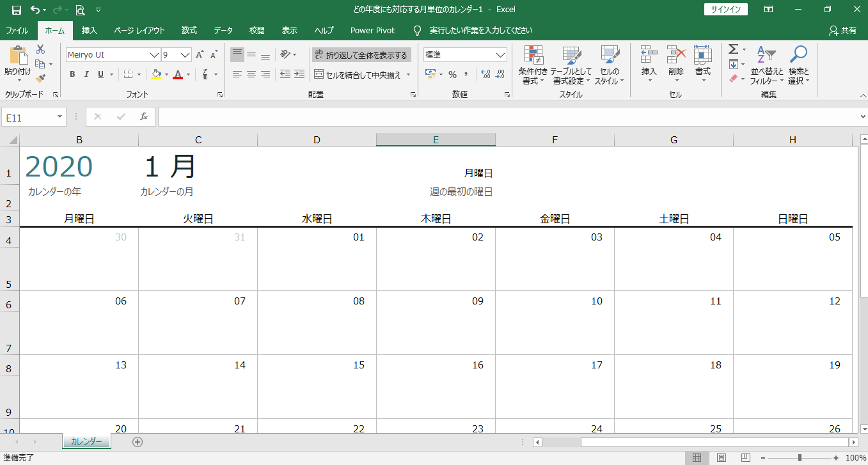Click the Paste clipboard icon
The height and width of the screenshot is (465, 868).
[17, 56]
